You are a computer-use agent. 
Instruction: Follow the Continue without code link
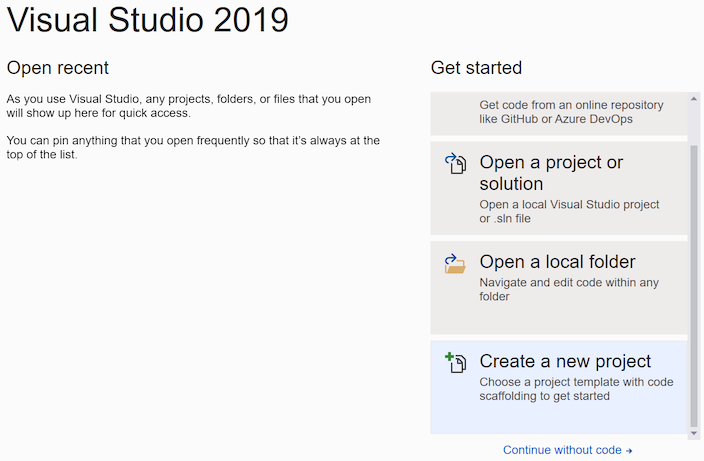pyautogui.click(x=562, y=450)
